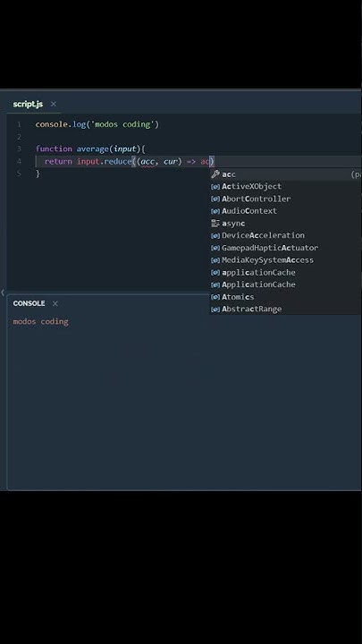The height and width of the screenshot is (644, 362).
Task: Click the variable icon beside GamepadHapticActuator
Action: point(215,248)
